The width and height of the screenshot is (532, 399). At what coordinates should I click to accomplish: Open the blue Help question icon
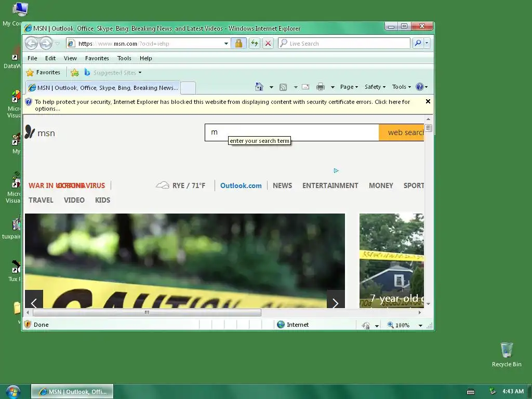[422, 87]
